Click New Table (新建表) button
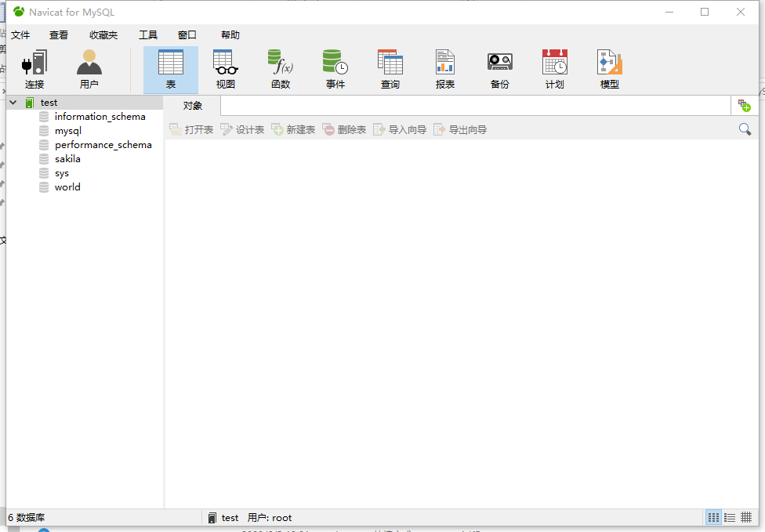This screenshot has height=532, width=765. (x=293, y=130)
